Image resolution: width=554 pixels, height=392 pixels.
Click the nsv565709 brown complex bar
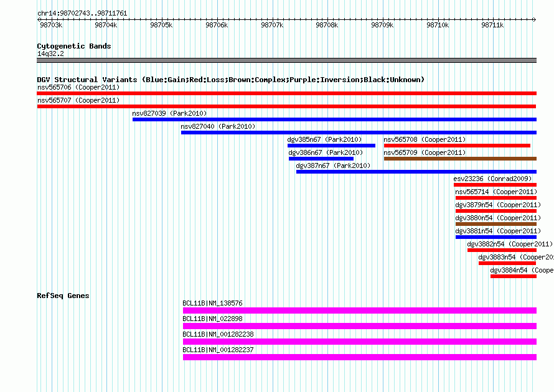(461, 159)
